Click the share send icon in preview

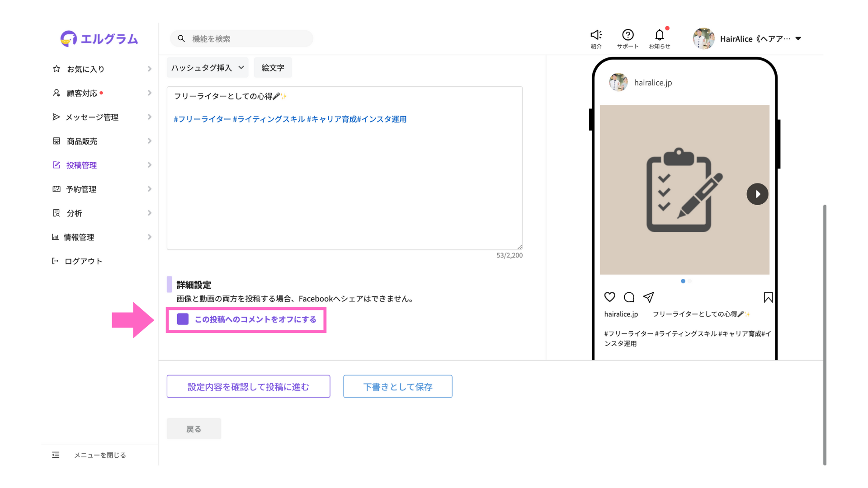pos(649,297)
